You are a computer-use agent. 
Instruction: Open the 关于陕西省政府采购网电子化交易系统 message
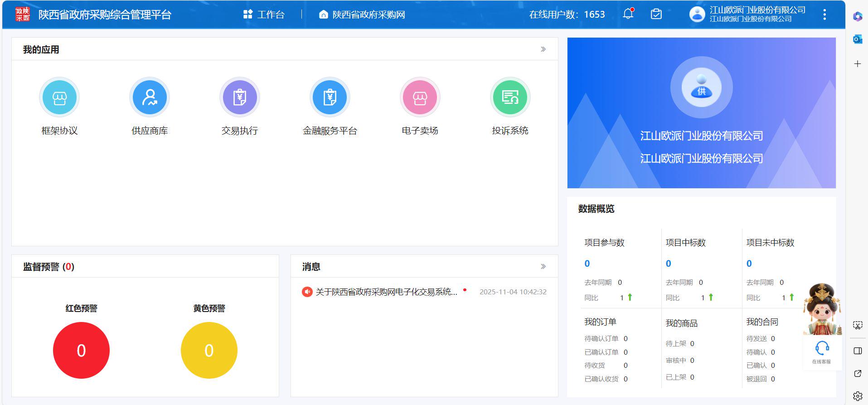(386, 292)
